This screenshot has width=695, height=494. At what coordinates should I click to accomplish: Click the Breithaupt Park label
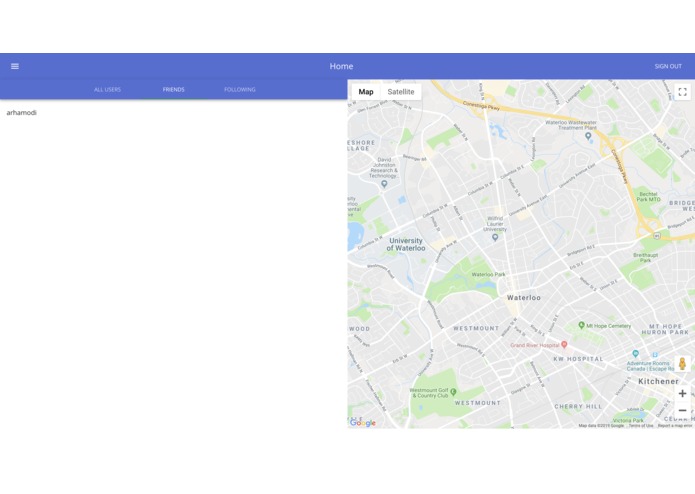645,258
